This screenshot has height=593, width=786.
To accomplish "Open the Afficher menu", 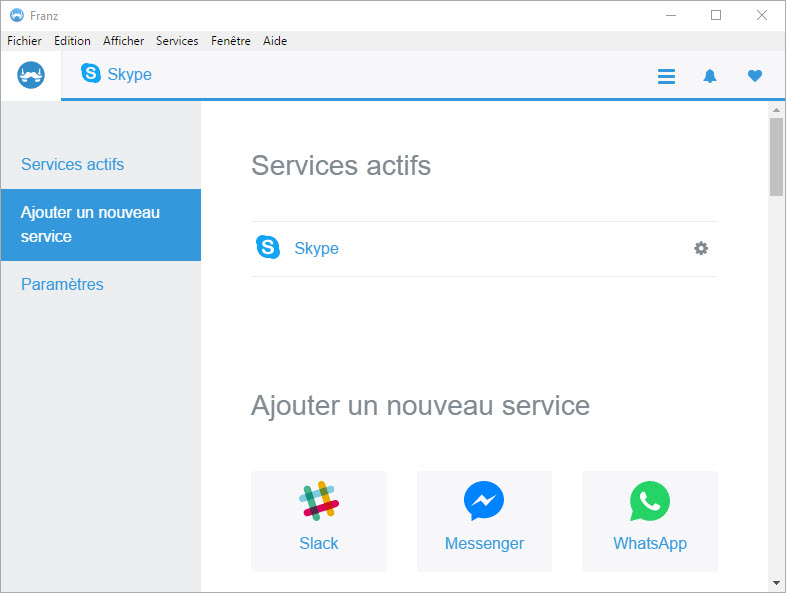I will coord(123,41).
